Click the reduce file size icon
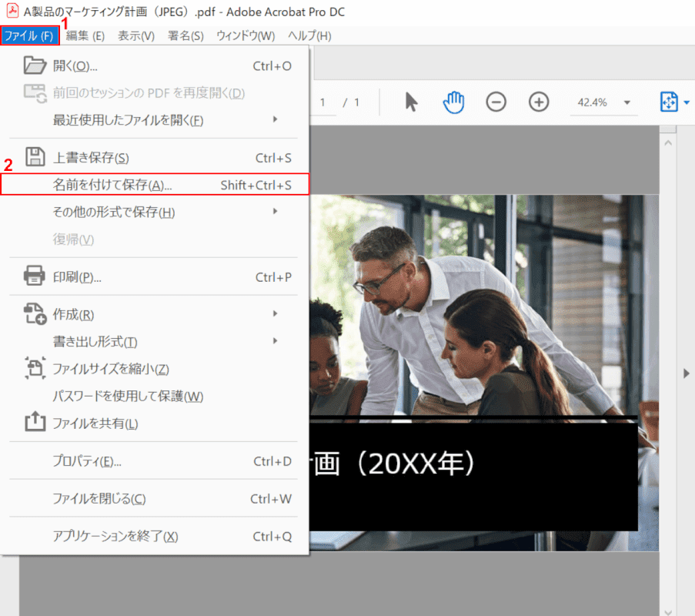The image size is (695, 616). 35,367
